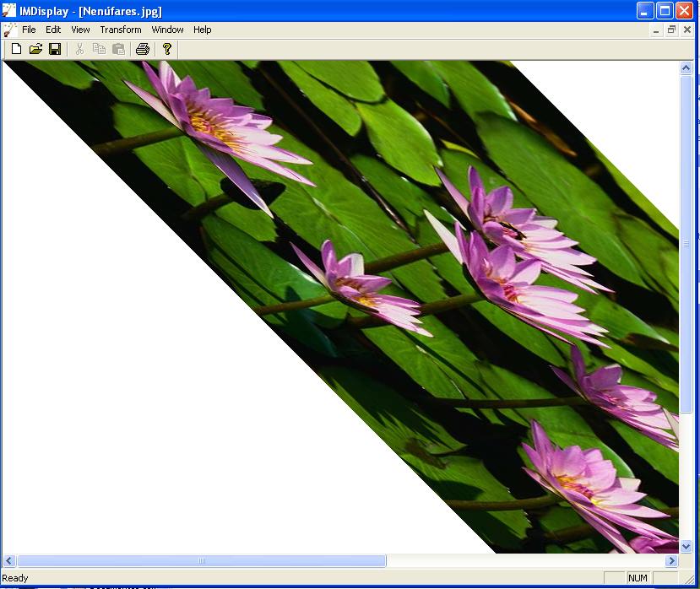The height and width of the screenshot is (589, 700).
Task: Click the horizontal scrollbar right arrow
Action: (672, 561)
